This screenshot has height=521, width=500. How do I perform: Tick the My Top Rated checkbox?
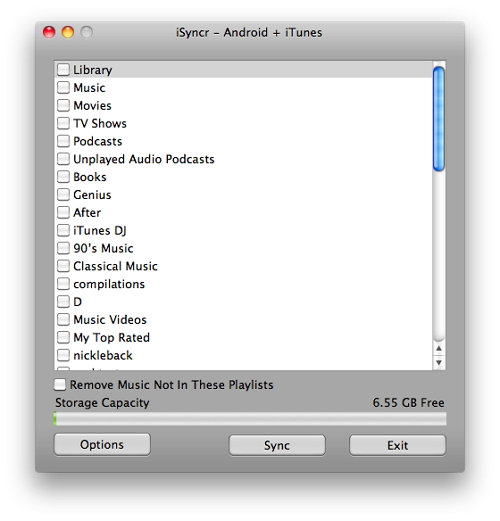[x=63, y=337]
